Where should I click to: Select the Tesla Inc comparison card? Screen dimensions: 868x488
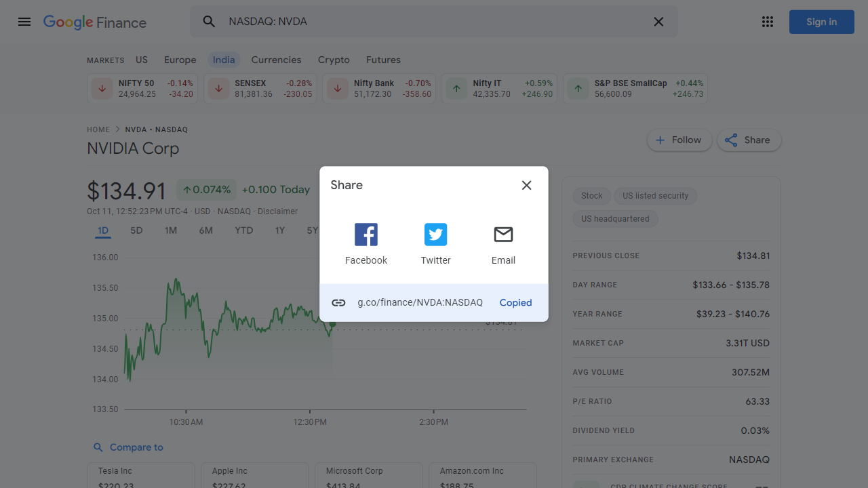coord(140,474)
